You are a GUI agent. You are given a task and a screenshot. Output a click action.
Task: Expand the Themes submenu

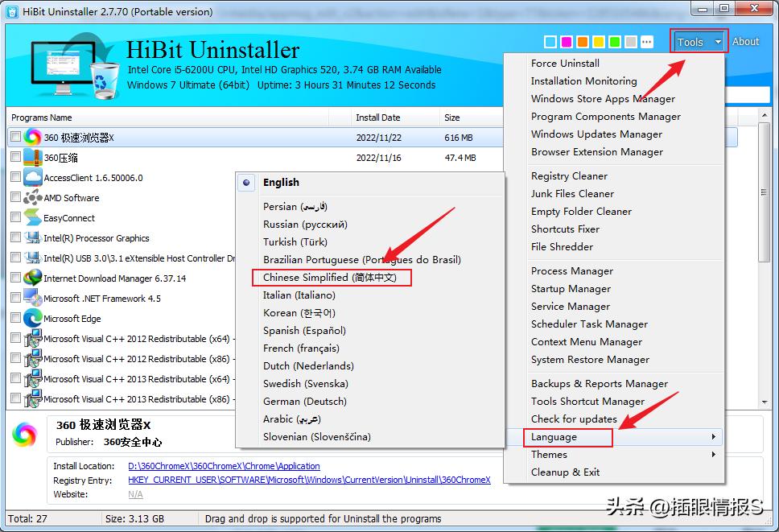549,455
